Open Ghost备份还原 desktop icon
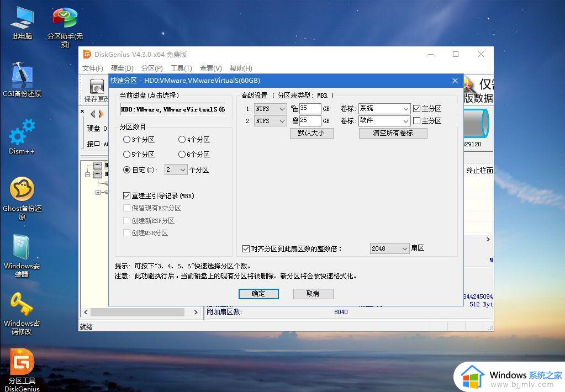The width and height of the screenshot is (565, 392). click(22, 198)
